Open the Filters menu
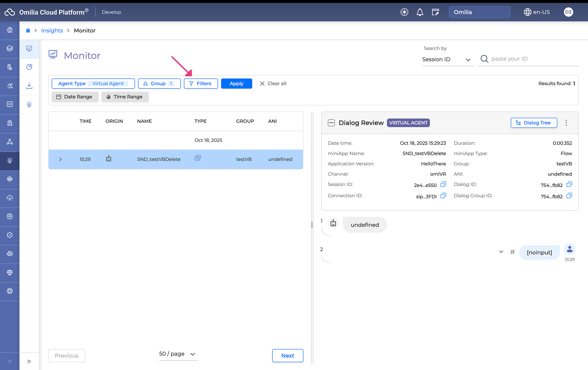The image size is (588, 370). pos(201,84)
